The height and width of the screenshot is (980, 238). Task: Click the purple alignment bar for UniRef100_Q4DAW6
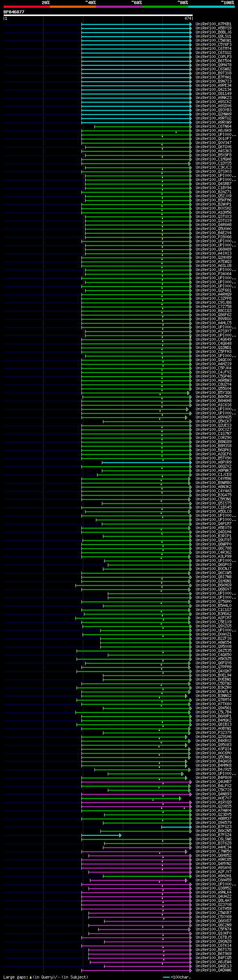pos(136,970)
